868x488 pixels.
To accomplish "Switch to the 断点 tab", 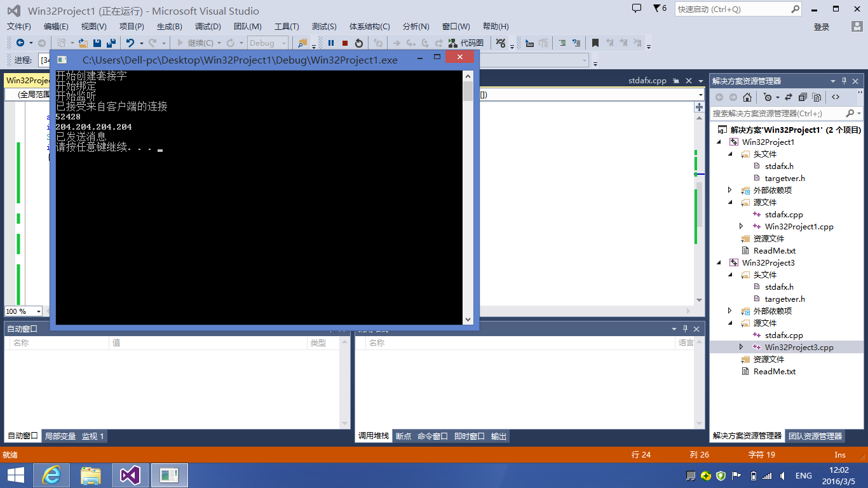I will click(403, 436).
